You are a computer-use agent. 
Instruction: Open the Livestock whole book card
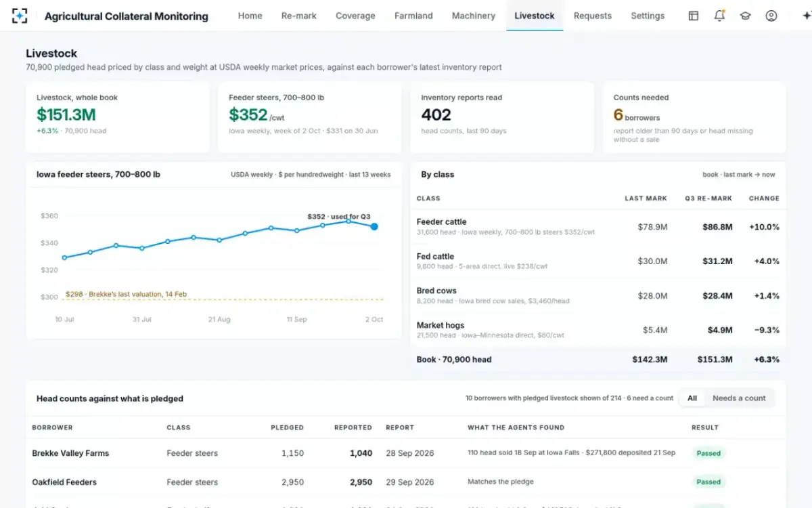coord(118,118)
